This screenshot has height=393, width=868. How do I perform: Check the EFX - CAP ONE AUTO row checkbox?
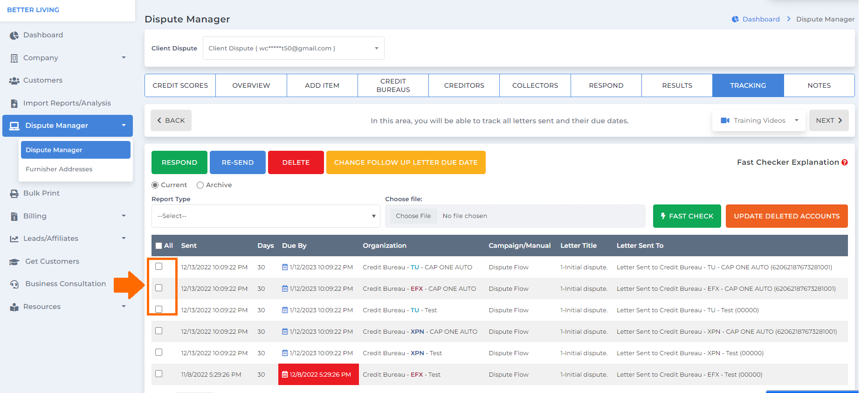tap(159, 288)
